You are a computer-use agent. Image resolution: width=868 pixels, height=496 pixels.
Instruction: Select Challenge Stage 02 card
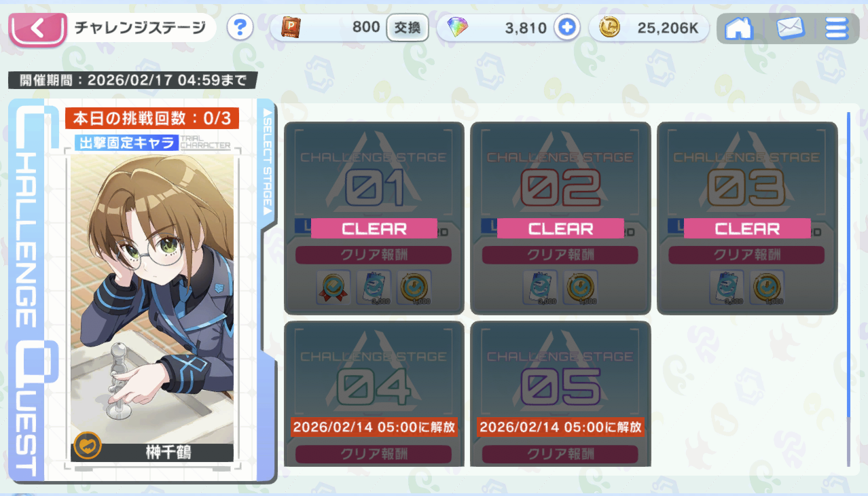(560, 218)
